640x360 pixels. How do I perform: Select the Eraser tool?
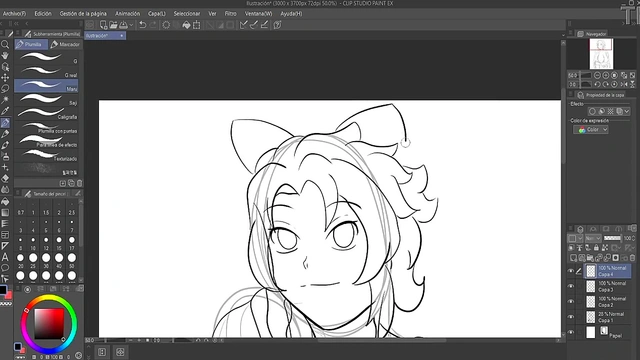[5, 178]
